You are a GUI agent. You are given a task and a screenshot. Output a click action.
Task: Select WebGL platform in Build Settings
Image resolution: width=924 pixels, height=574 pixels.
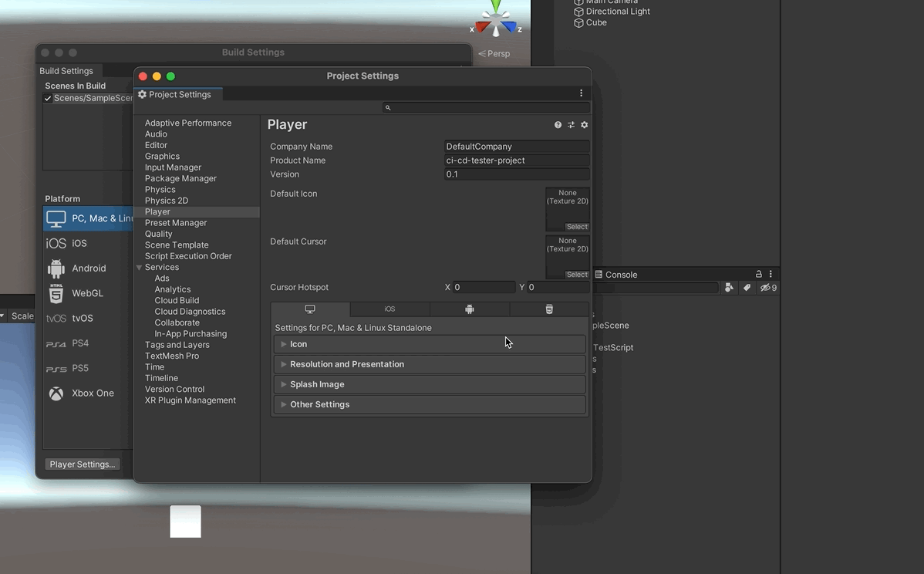tap(89, 293)
